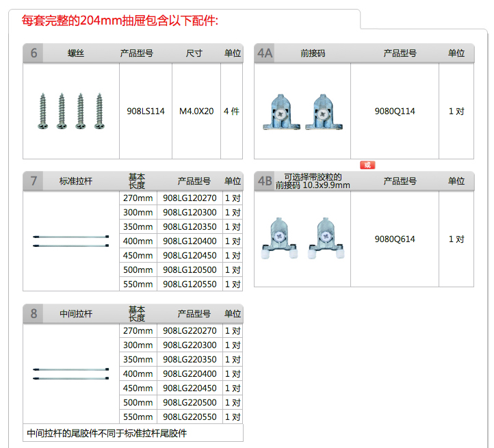Click product model 9080Q614
Screen dimensions: 494x448
395,239
